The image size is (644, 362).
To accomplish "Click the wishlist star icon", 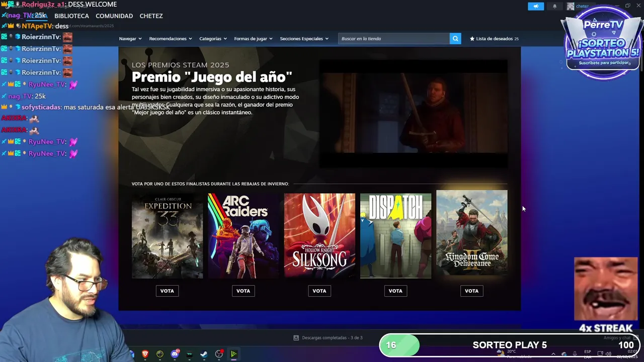I will [472, 39].
